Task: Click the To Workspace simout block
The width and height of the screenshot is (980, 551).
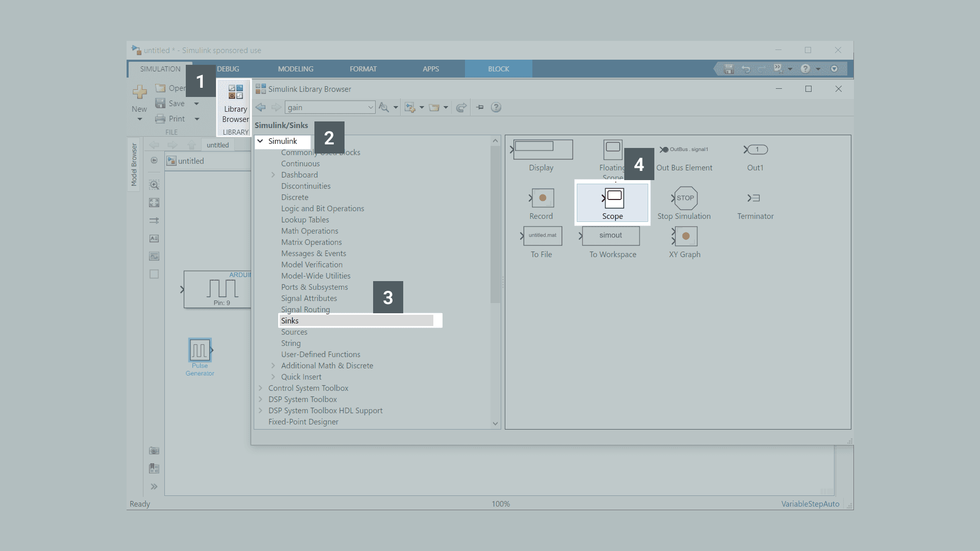Action: click(x=610, y=236)
